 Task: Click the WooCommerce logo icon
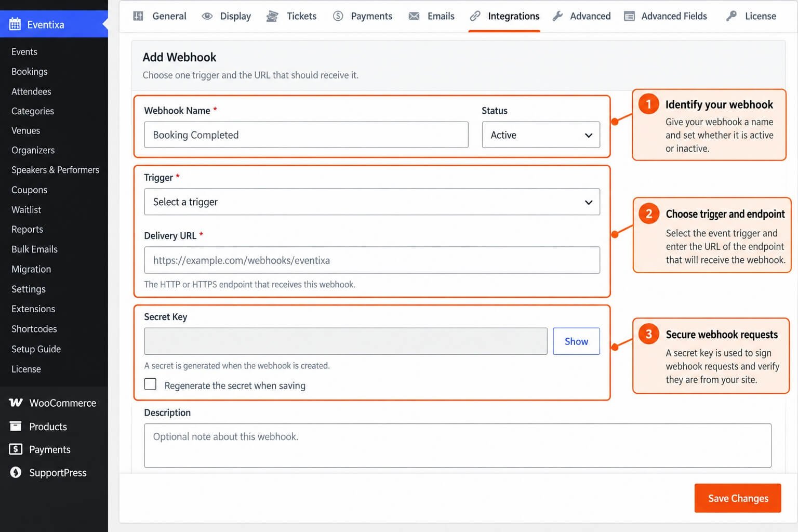pyautogui.click(x=16, y=403)
